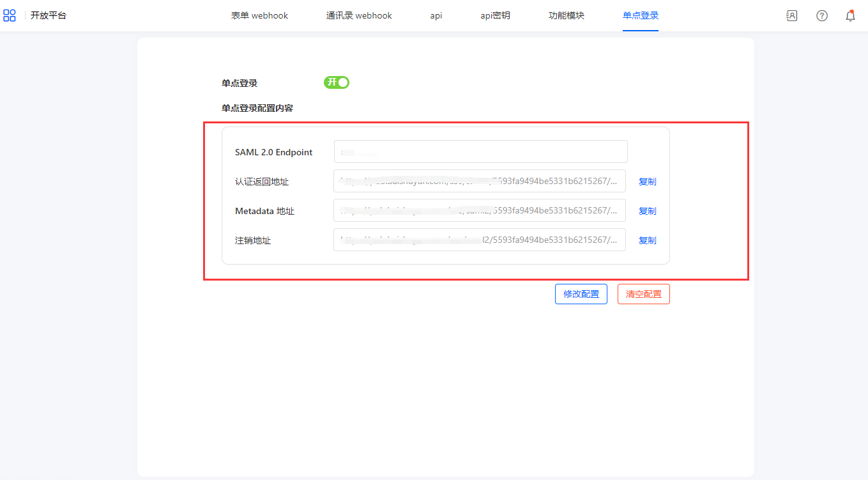This screenshot has height=480, width=868.
Task: Open the help question mark icon
Action: 821,16
